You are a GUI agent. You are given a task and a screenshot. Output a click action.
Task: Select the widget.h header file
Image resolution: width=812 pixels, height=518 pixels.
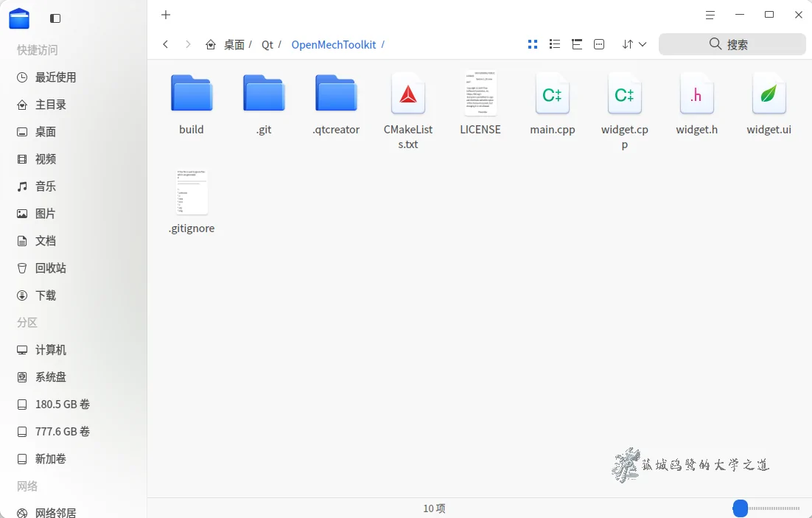696,94
